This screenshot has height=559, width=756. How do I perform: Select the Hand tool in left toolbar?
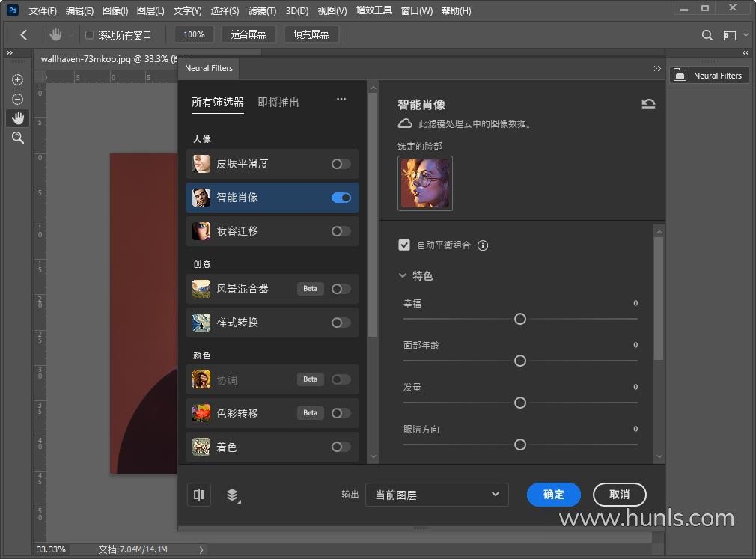tap(18, 118)
